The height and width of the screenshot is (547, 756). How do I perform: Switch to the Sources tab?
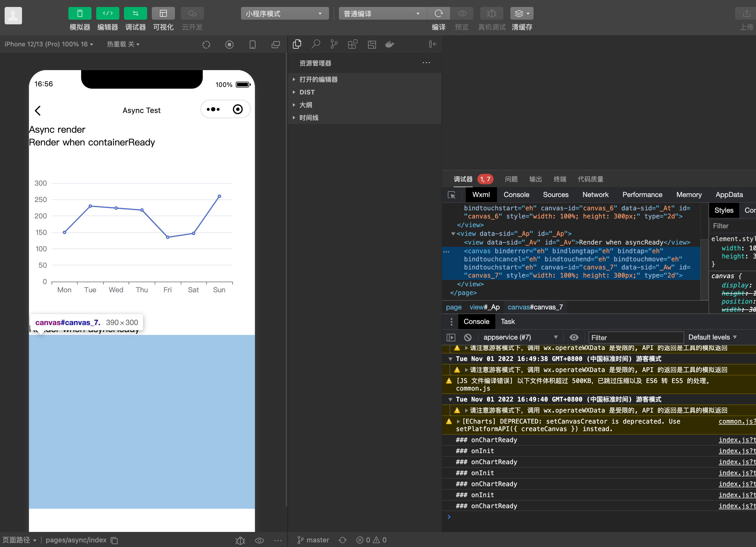point(555,195)
